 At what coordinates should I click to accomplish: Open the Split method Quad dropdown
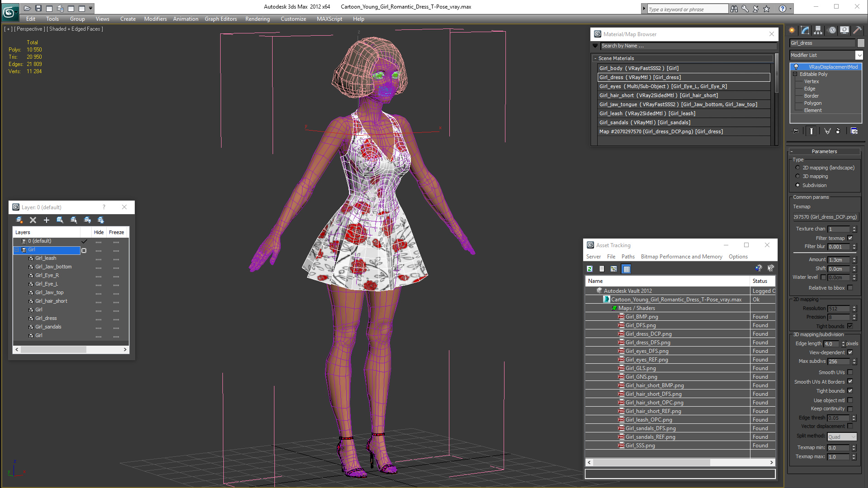pos(842,437)
